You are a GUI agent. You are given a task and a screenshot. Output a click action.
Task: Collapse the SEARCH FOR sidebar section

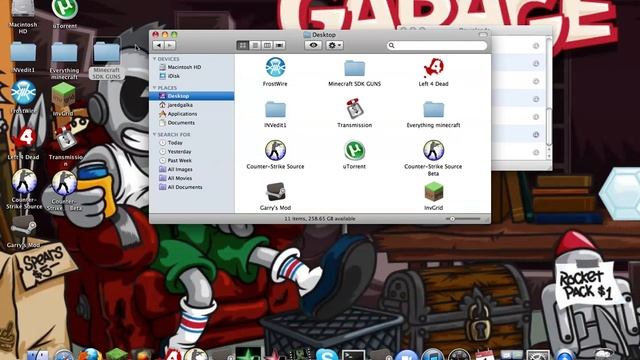pyautogui.click(x=155, y=134)
